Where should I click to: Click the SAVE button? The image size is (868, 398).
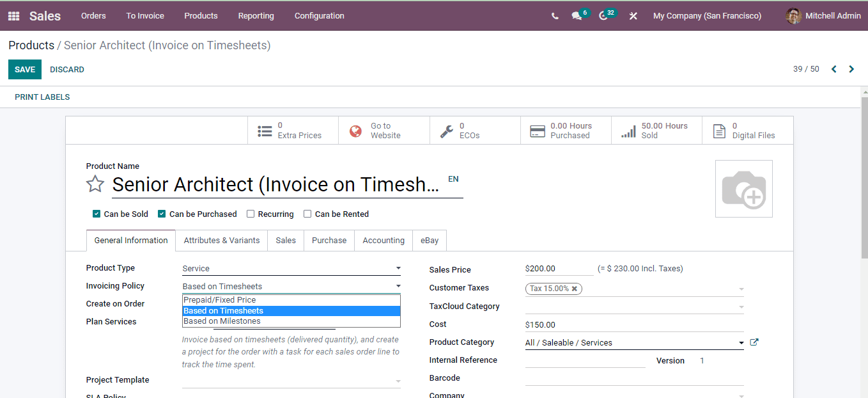pyautogui.click(x=24, y=68)
